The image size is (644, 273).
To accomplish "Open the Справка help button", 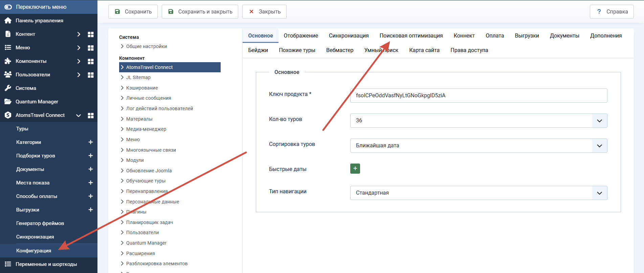I will tap(612, 11).
